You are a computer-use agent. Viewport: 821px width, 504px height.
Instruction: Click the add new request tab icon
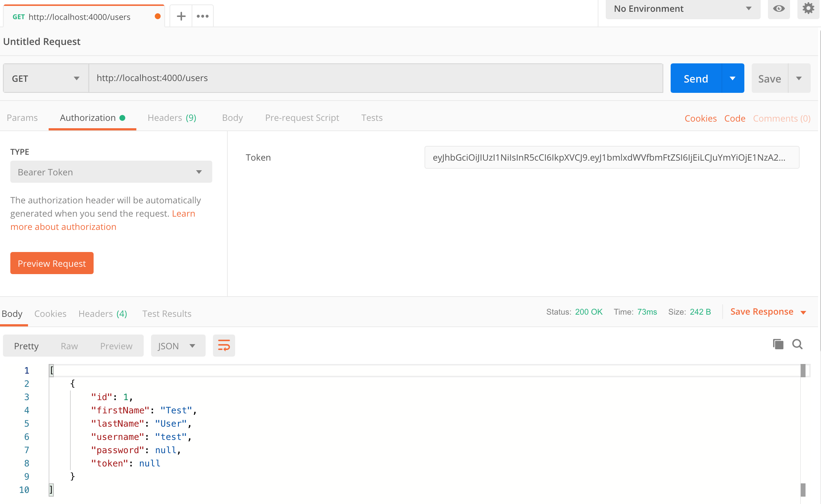[x=181, y=16]
